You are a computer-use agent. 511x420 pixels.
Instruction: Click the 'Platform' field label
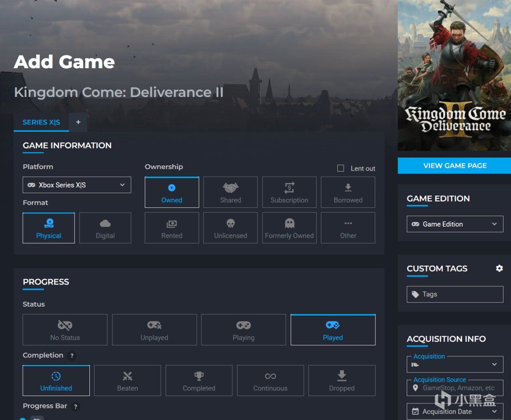click(x=38, y=167)
